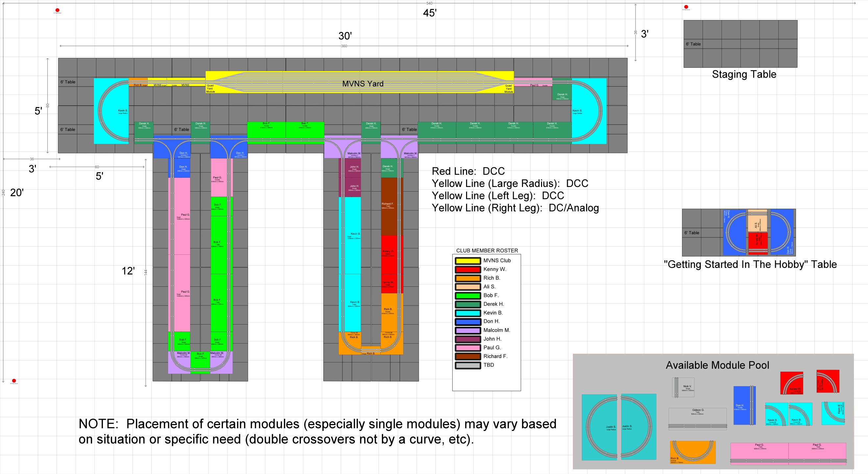Click the Kenny W. red legend swatch

[467, 269]
